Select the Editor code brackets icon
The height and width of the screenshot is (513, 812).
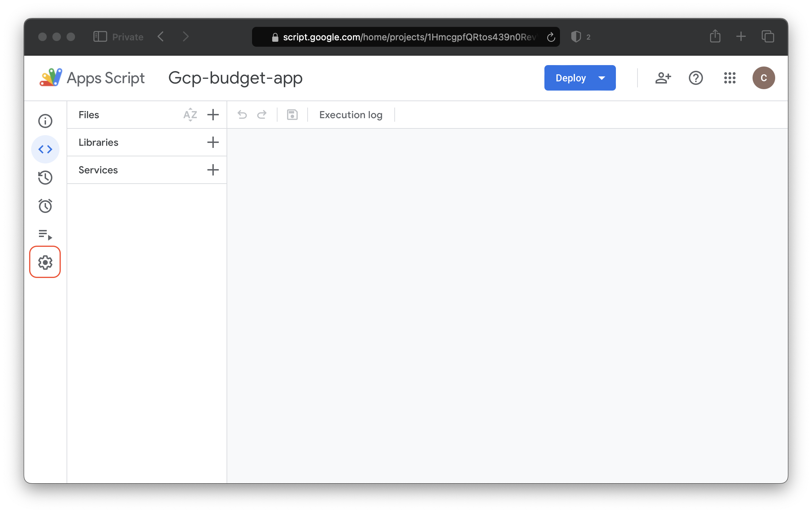(x=45, y=149)
